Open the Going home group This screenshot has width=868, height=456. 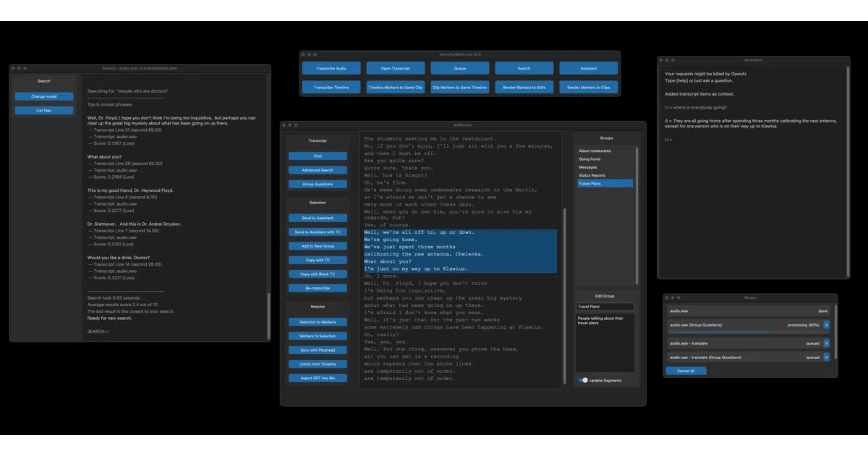(x=605, y=159)
